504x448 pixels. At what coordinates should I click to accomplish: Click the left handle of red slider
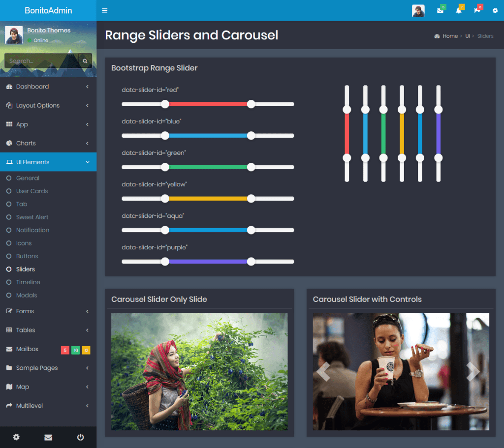[x=165, y=104]
